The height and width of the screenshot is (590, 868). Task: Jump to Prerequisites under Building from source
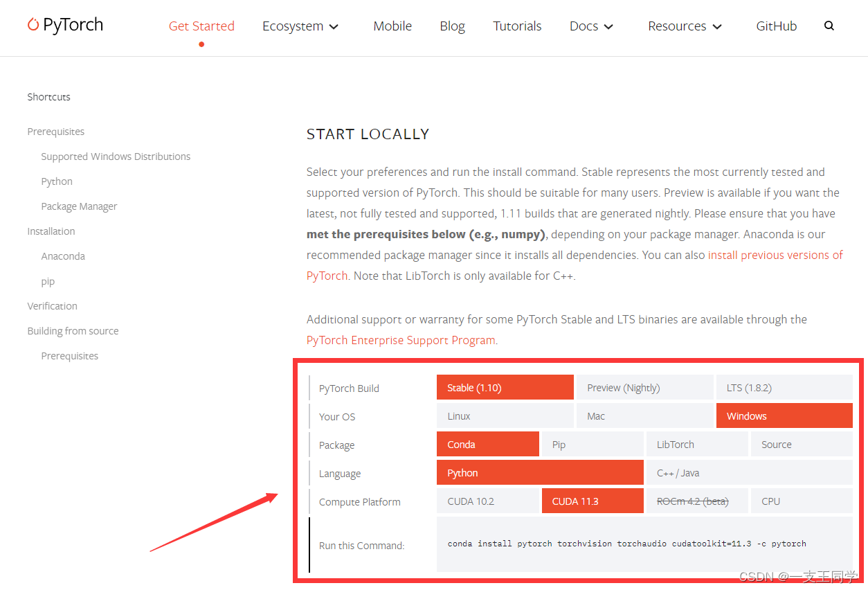pos(70,356)
